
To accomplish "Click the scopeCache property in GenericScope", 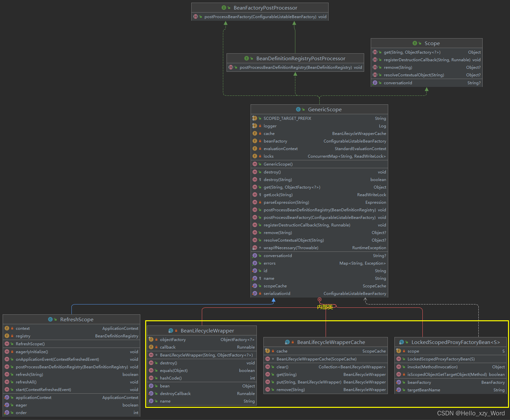I will click(x=319, y=286).
